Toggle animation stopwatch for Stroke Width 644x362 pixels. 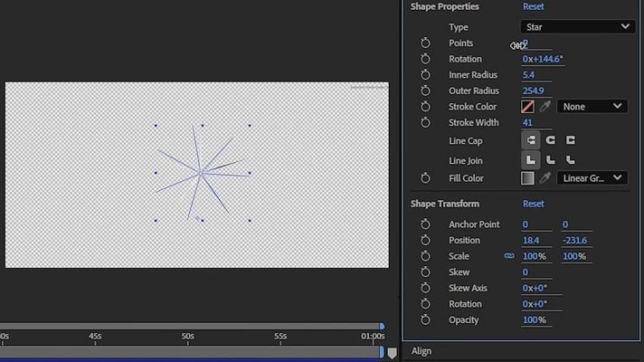point(425,122)
